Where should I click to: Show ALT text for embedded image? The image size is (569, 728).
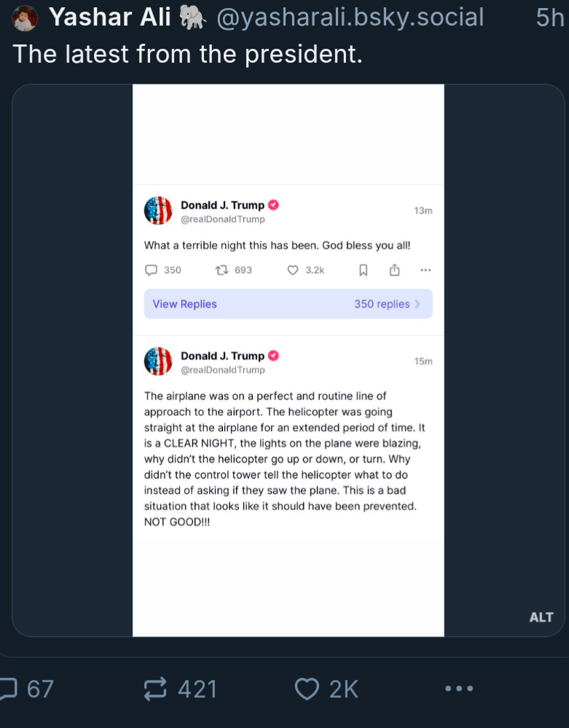541,617
